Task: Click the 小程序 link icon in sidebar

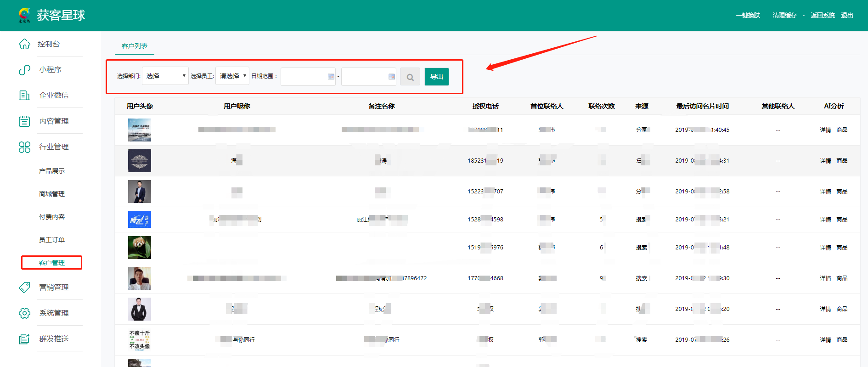Action: tap(24, 70)
